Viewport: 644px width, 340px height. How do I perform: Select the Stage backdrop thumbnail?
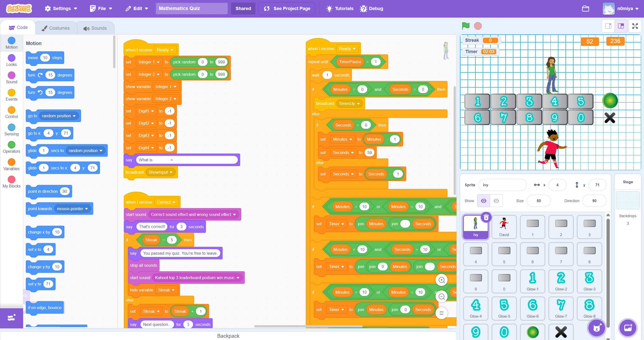[x=628, y=200]
